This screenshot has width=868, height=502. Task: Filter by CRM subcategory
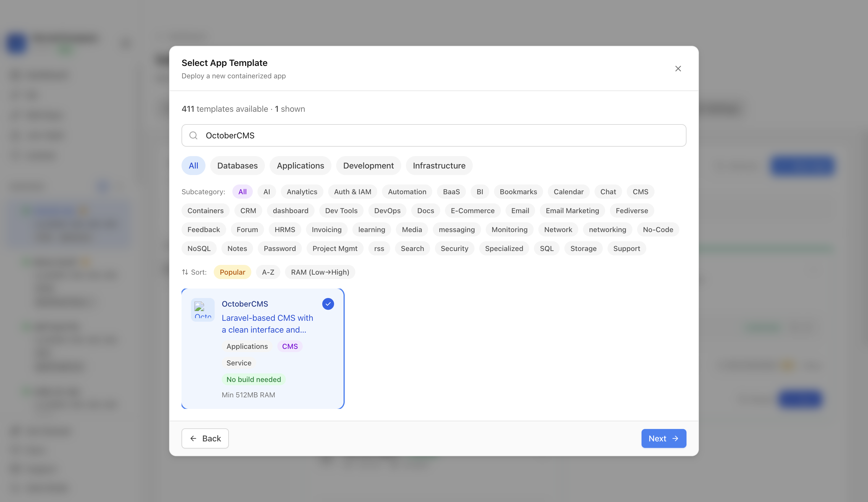click(x=248, y=210)
